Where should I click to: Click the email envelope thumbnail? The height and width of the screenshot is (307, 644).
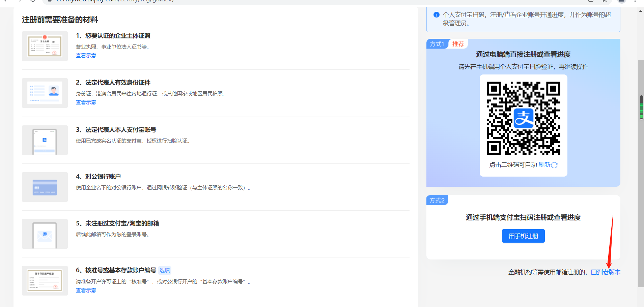pyautogui.click(x=45, y=234)
